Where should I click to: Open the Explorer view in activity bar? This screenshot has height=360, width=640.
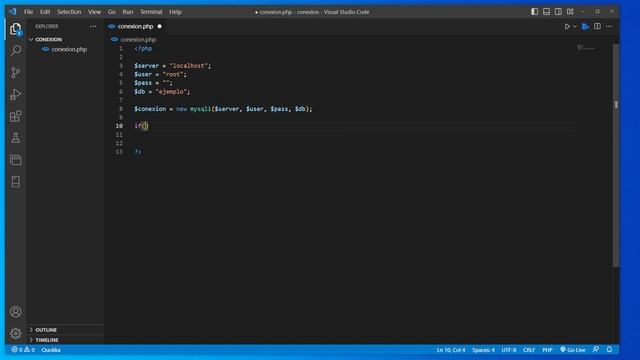click(x=16, y=29)
